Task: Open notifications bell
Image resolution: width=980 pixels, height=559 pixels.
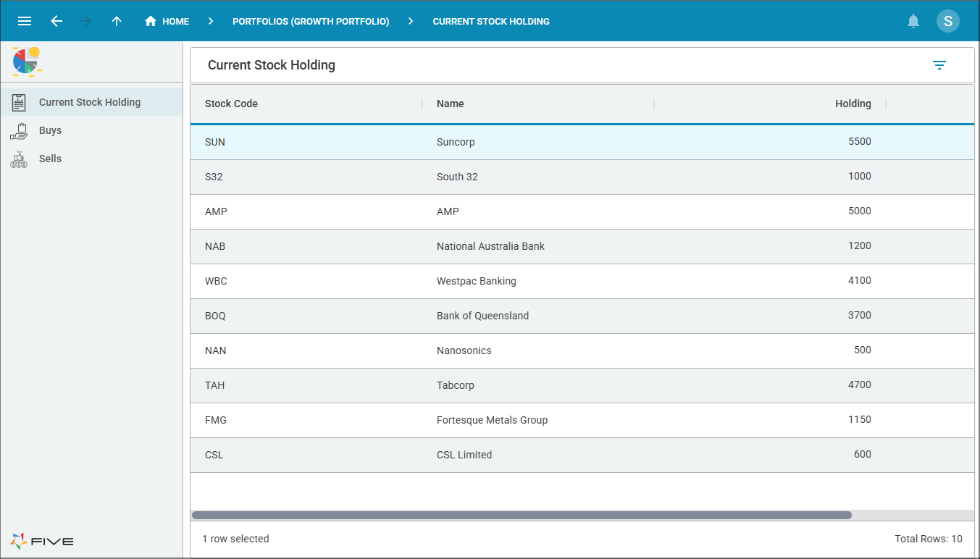Action: [x=913, y=22]
